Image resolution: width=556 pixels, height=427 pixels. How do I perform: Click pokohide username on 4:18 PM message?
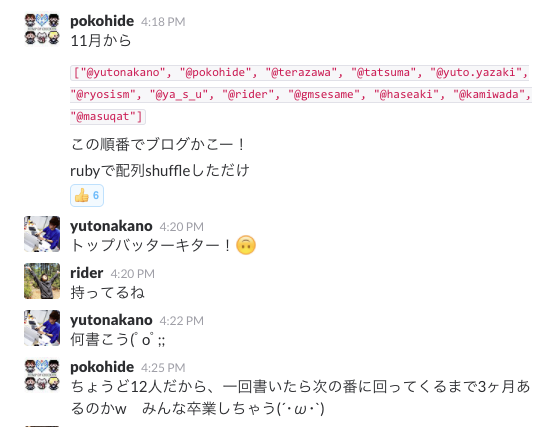click(x=102, y=21)
